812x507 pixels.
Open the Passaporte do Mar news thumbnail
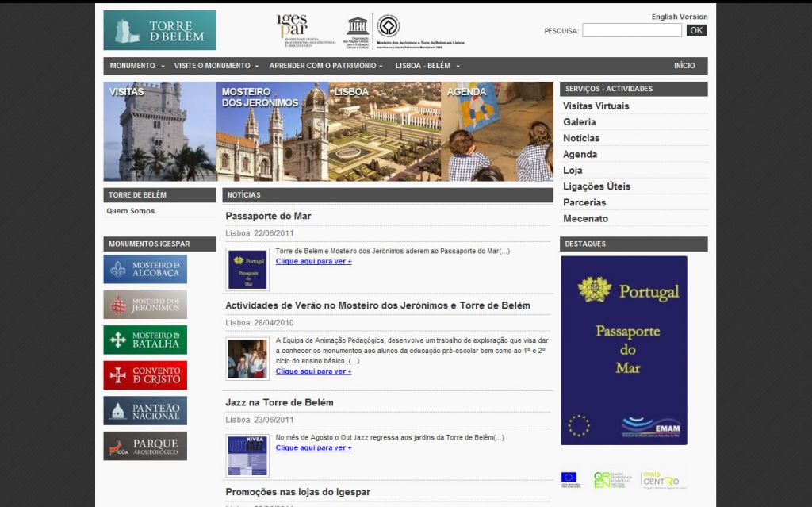point(247,270)
